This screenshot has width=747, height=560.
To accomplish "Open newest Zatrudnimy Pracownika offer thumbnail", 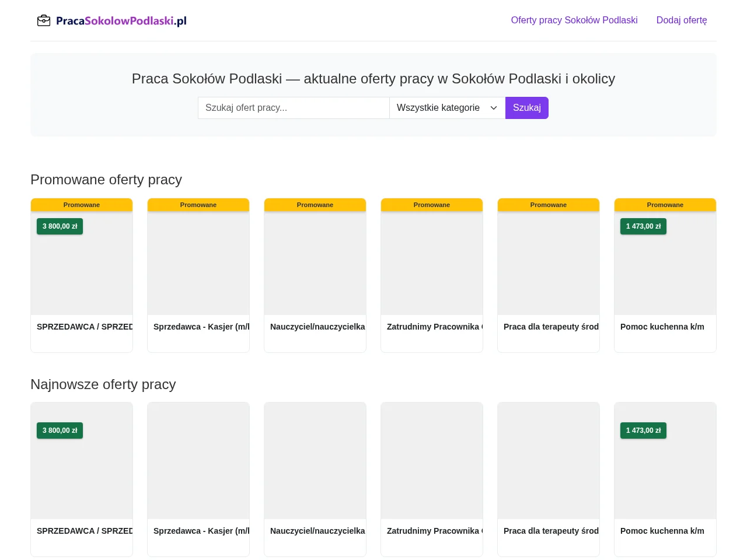I will click(432, 461).
